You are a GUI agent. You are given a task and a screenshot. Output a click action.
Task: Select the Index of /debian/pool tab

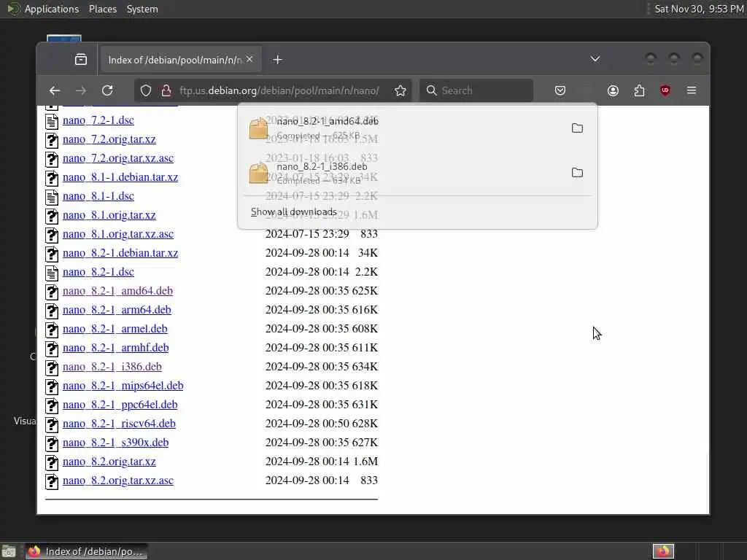(180, 60)
